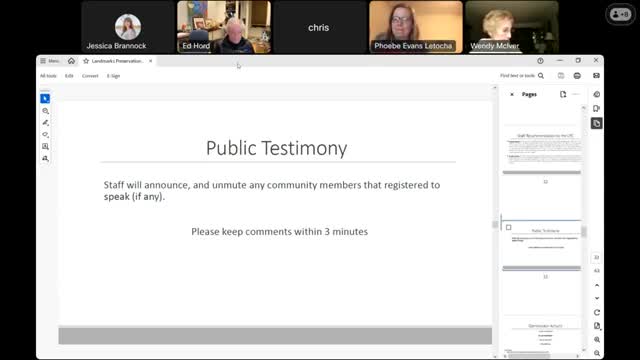Click the Find text or tools search
640x360 pixels.
pos(522,76)
